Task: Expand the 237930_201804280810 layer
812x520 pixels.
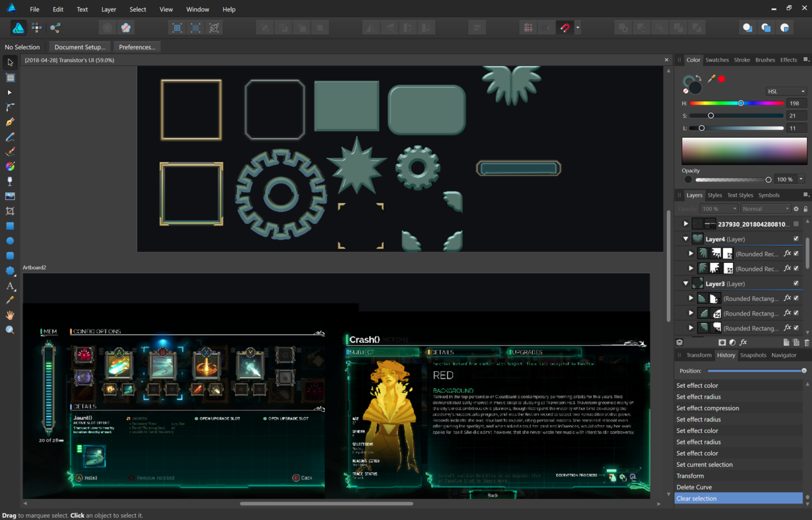Action: coord(686,224)
